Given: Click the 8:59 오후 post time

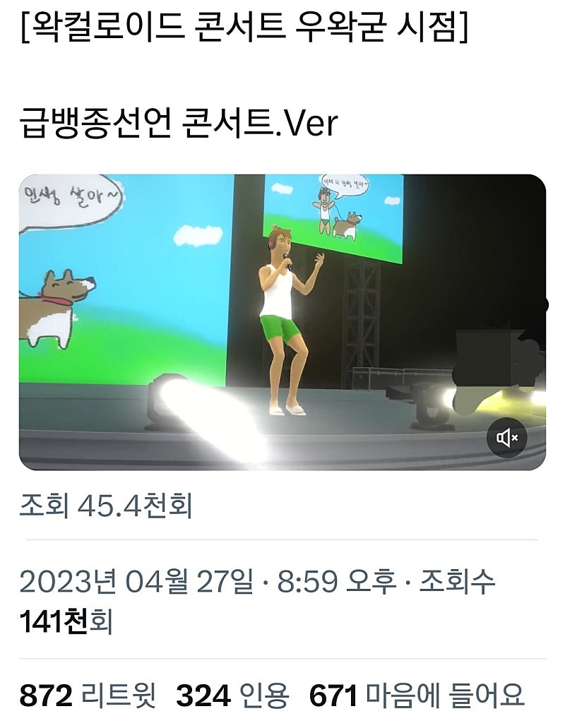Looking at the screenshot, I should click(337, 581).
